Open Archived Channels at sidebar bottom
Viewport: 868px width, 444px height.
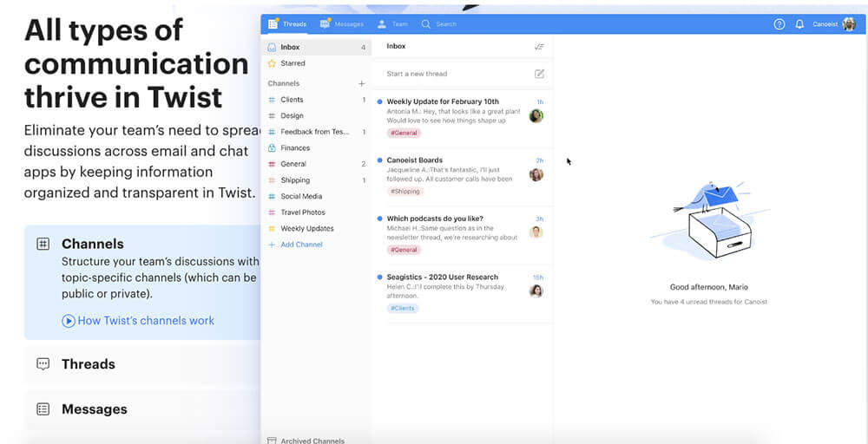tap(312, 441)
